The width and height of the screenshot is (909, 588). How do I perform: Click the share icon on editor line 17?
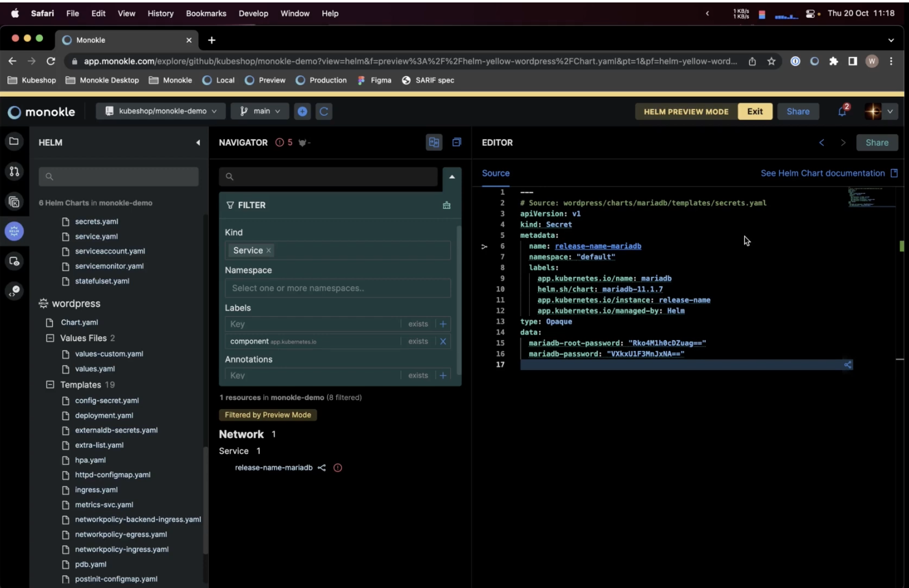(848, 365)
